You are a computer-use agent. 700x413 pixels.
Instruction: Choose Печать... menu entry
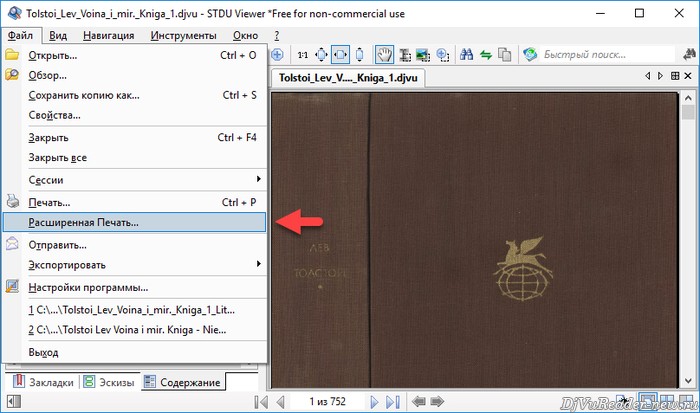click(x=134, y=202)
